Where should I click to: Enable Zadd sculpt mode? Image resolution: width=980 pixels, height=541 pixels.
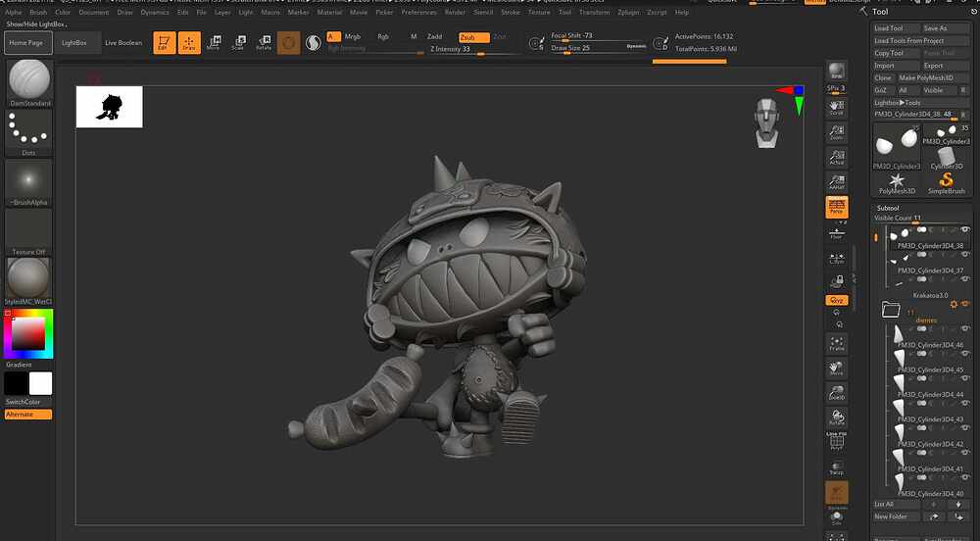(434, 37)
